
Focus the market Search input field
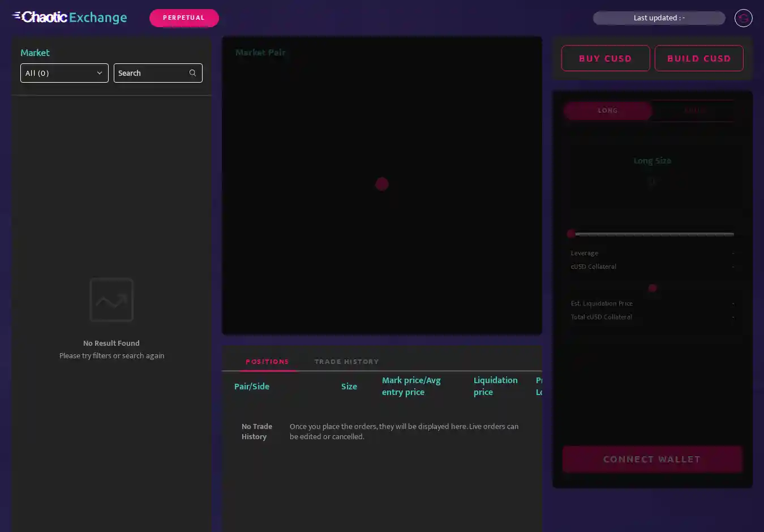150,73
